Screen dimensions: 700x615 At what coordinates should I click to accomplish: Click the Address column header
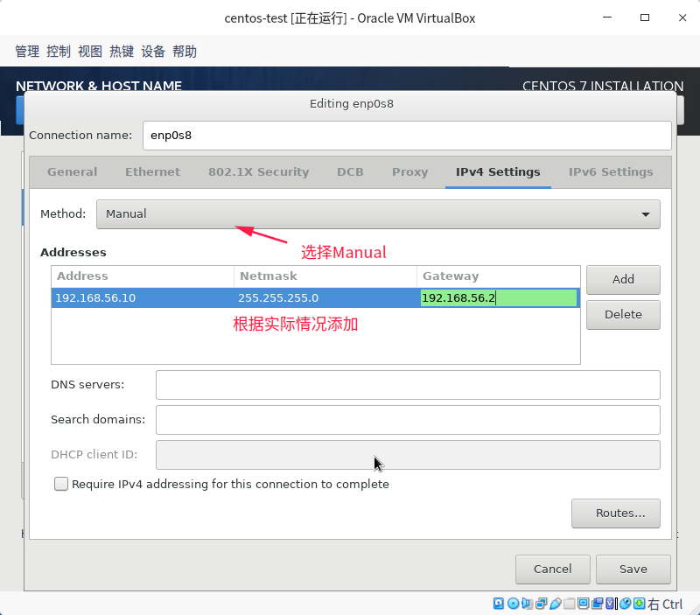pyautogui.click(x=143, y=276)
